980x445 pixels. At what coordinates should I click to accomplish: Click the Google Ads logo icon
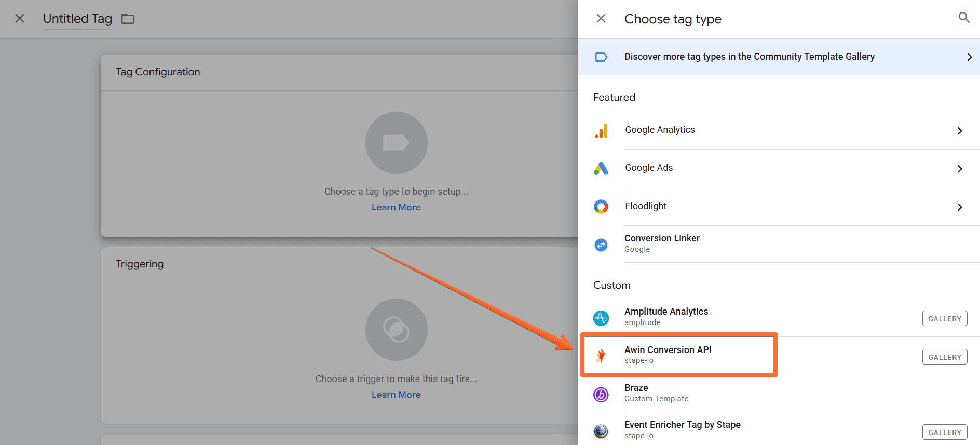pyautogui.click(x=601, y=168)
